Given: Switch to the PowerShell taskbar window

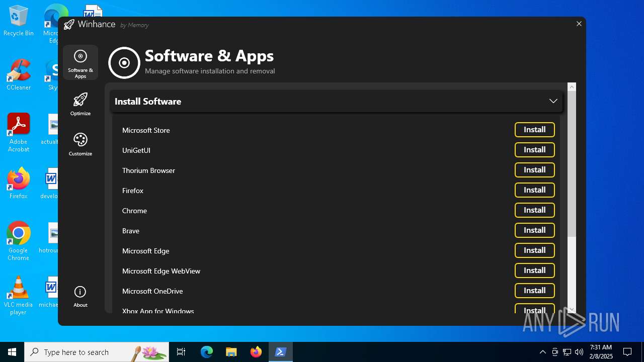Looking at the screenshot, I should (281, 352).
